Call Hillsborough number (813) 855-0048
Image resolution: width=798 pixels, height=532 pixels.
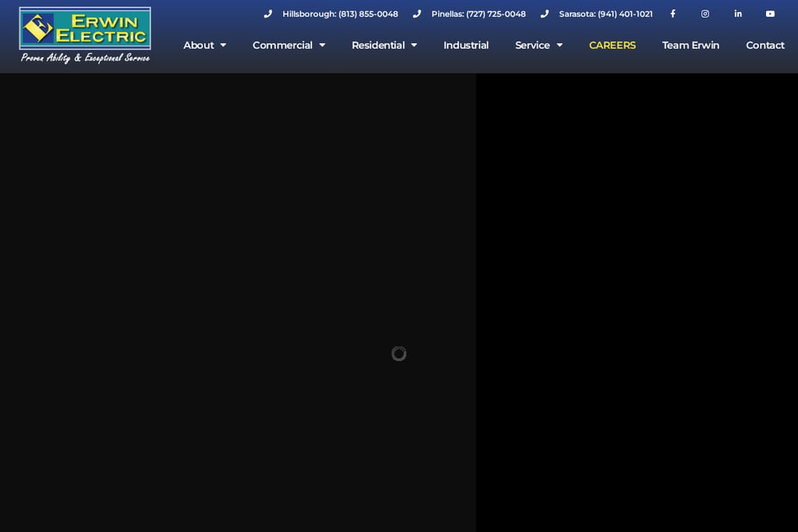point(340,14)
